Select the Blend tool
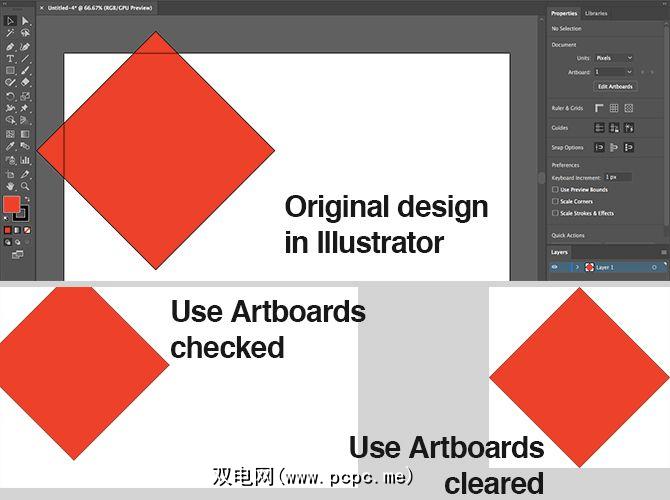 point(25,146)
